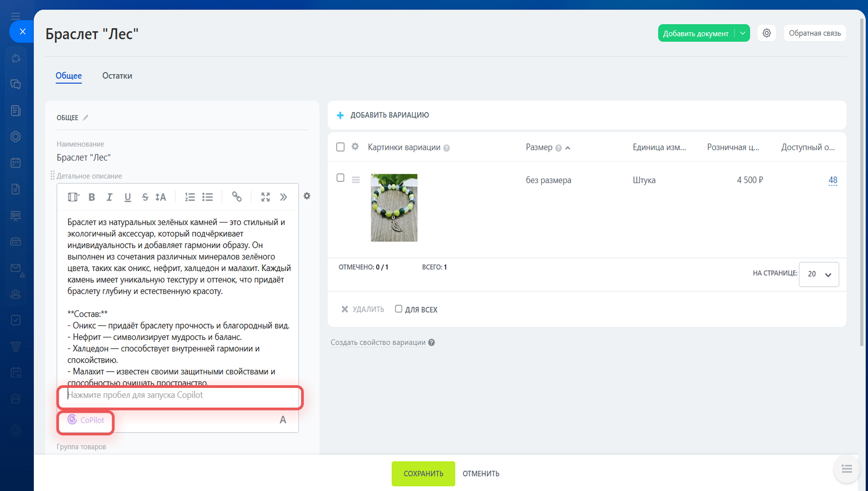868x491 pixels.
Task: Show more editor toolbar options
Action: click(x=283, y=197)
